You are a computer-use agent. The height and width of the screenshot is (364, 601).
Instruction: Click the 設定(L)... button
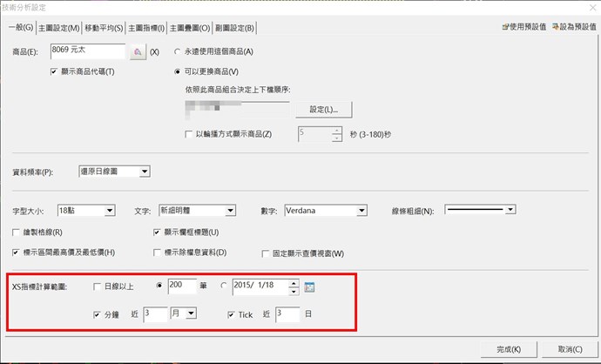pos(324,110)
